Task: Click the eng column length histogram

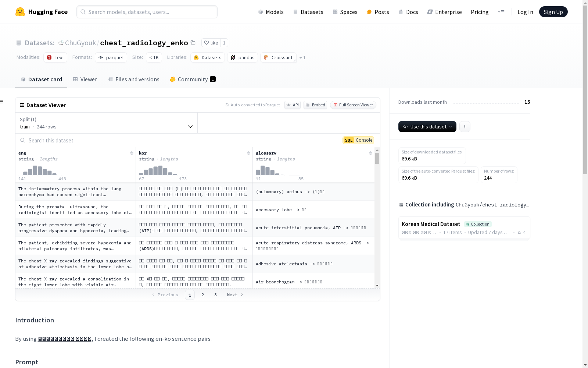Action: coord(42,170)
